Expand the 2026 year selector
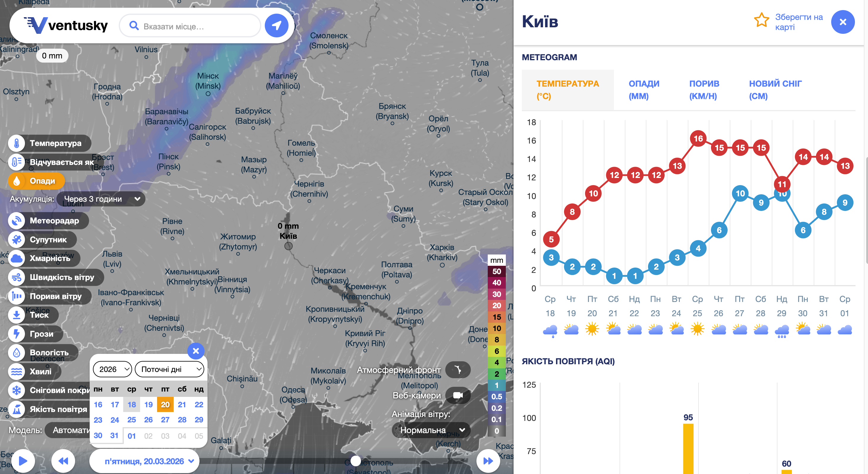The height and width of the screenshot is (474, 868). pos(112,369)
